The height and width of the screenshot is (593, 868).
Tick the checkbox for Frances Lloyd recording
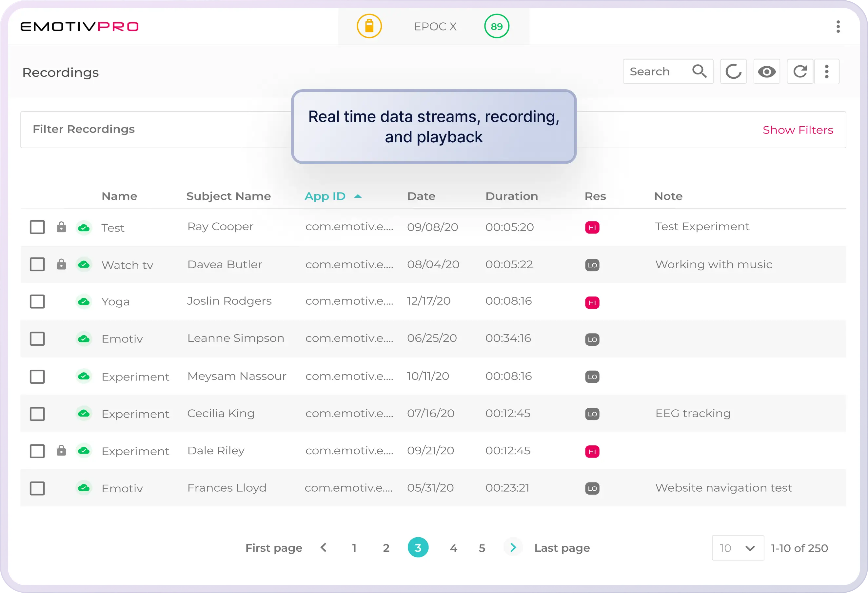pyautogui.click(x=37, y=488)
